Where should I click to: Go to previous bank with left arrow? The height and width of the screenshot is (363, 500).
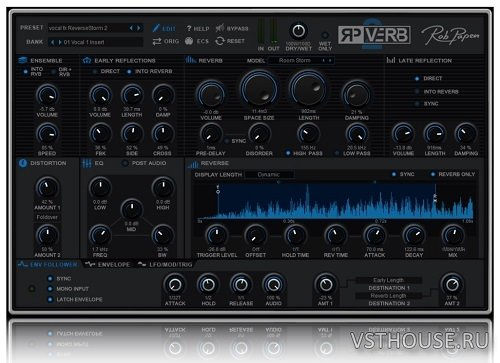click(52, 42)
